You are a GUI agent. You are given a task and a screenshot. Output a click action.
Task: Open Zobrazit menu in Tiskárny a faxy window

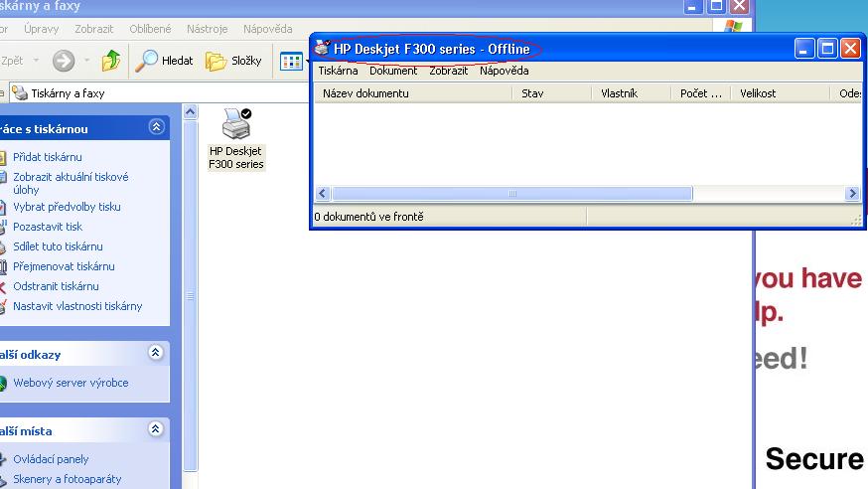click(94, 29)
